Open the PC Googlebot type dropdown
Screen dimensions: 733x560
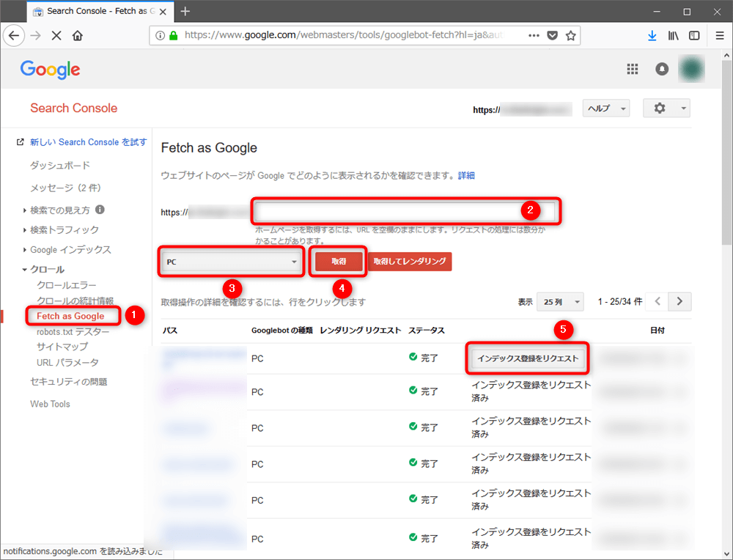point(232,262)
